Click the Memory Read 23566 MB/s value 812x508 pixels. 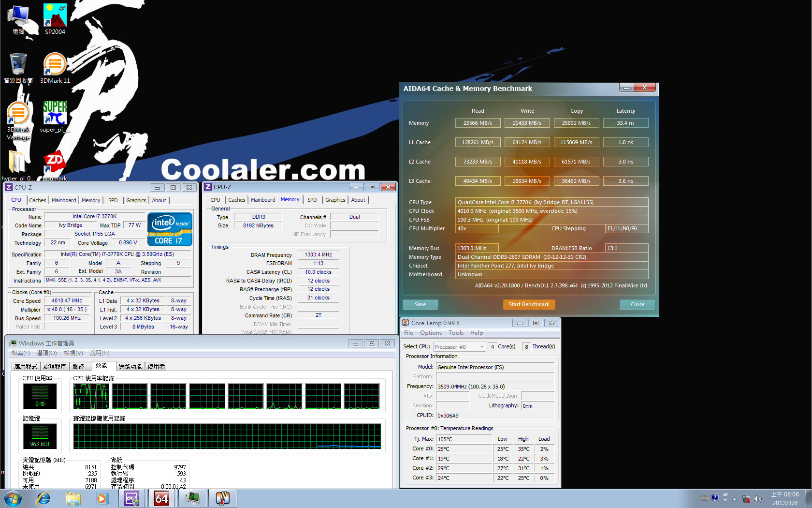(478, 123)
